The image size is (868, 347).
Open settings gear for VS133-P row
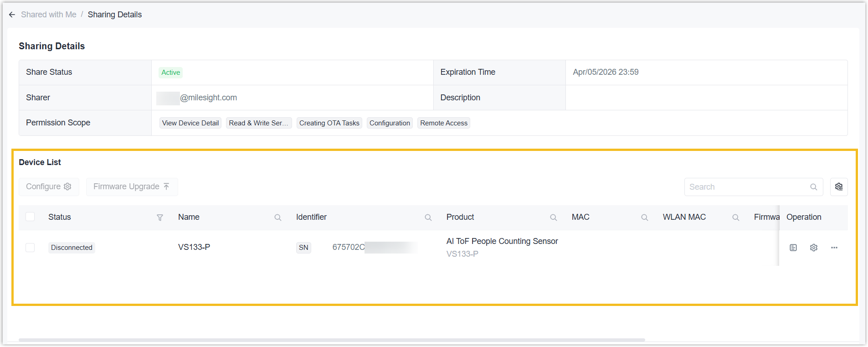(813, 248)
